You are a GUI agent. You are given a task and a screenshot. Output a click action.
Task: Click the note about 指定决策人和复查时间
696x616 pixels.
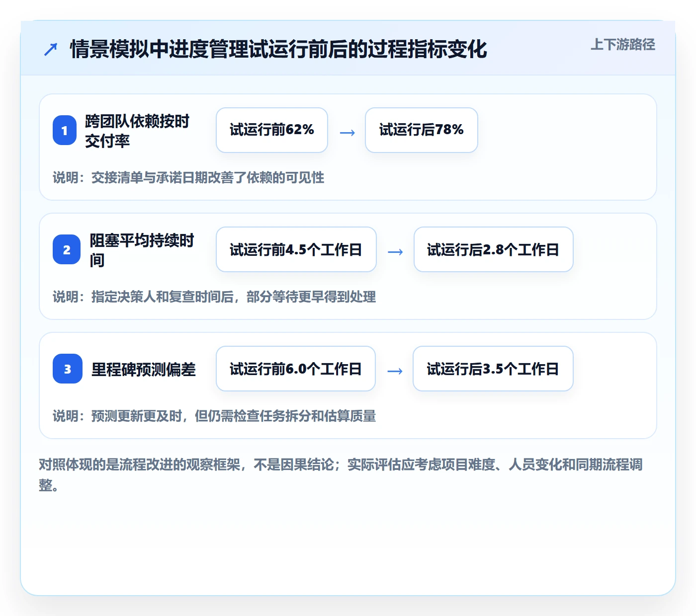click(x=214, y=297)
